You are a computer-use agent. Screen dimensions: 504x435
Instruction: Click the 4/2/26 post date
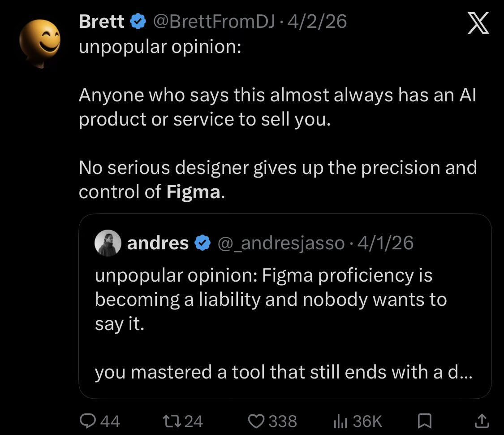click(318, 21)
